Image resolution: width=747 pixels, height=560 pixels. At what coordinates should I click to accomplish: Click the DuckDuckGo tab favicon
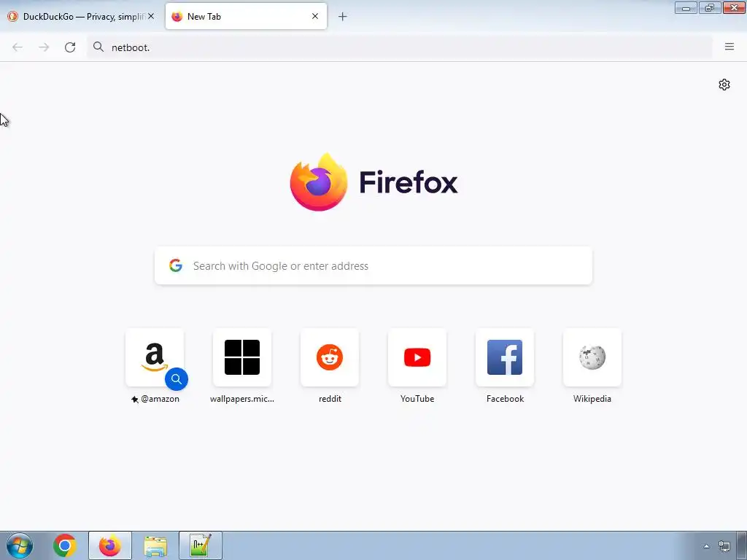point(13,17)
